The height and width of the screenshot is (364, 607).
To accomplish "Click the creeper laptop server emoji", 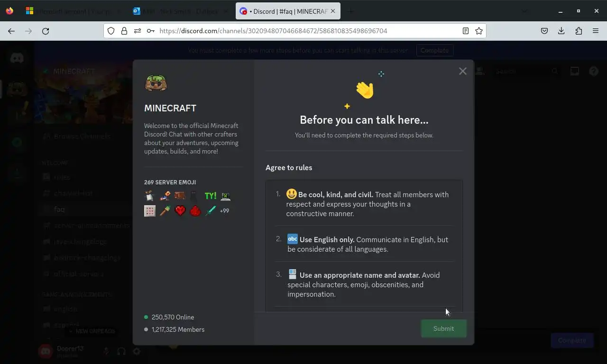I will tap(225, 196).
